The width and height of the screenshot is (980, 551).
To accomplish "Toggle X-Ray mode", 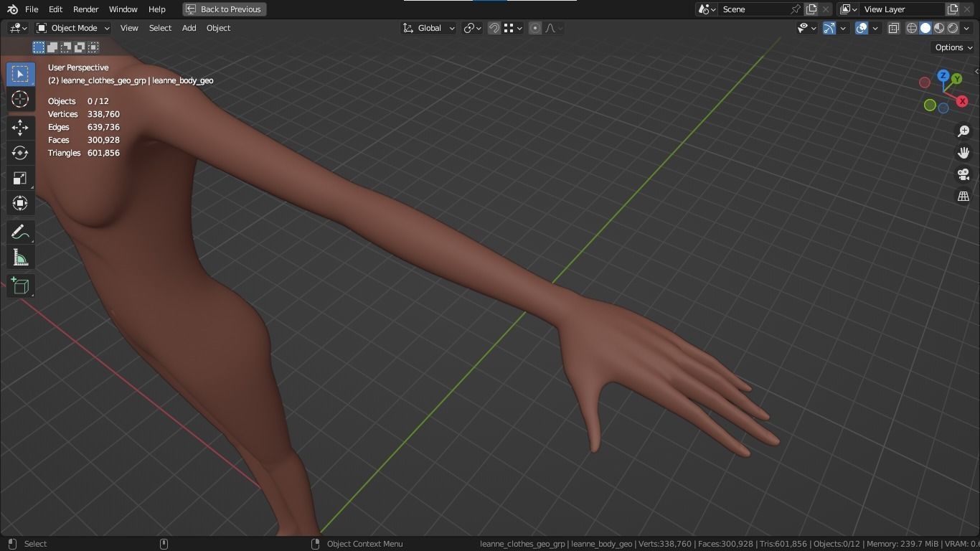I will tap(894, 28).
